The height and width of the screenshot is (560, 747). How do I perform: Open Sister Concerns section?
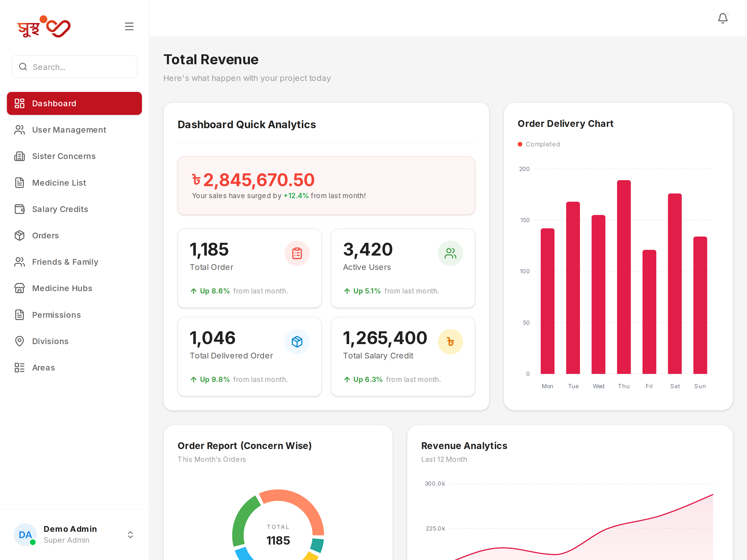click(74, 156)
